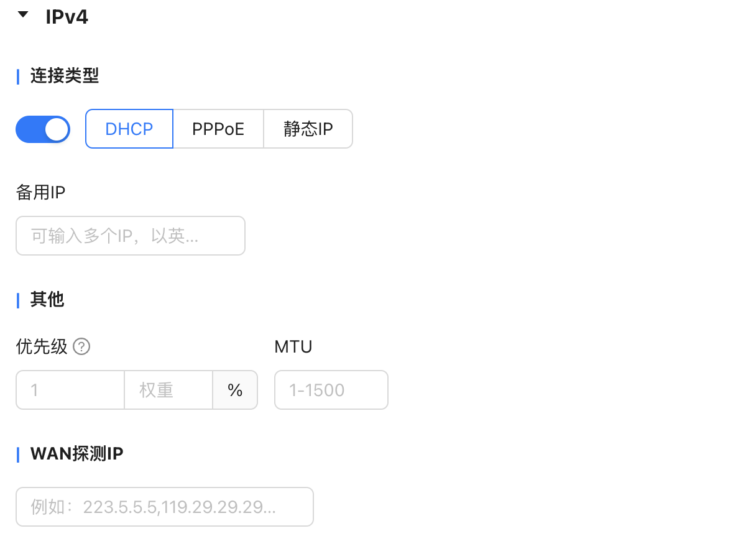Image resolution: width=756 pixels, height=536 pixels.
Task: Click the % suffix on weight field
Action: (x=235, y=390)
